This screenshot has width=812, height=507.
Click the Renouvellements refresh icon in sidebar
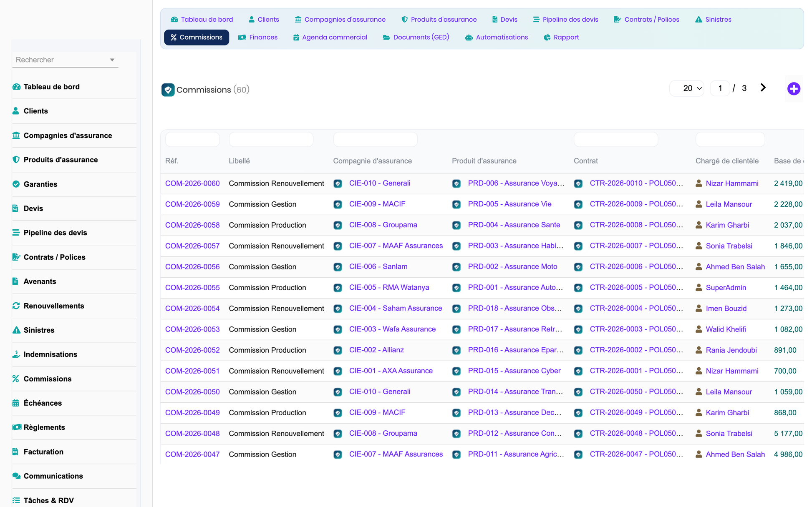[16, 306]
